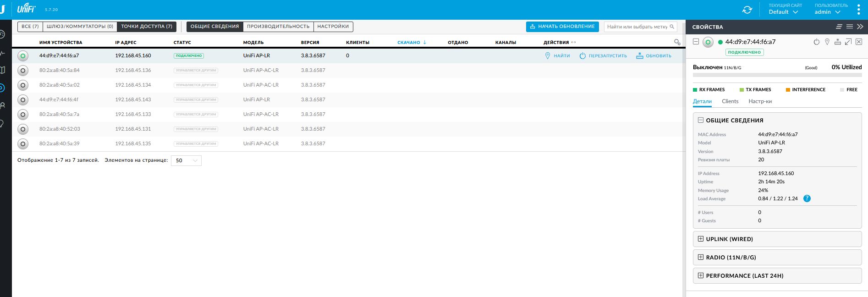Expand the UPLINK (WIRED) section

[x=700, y=239]
